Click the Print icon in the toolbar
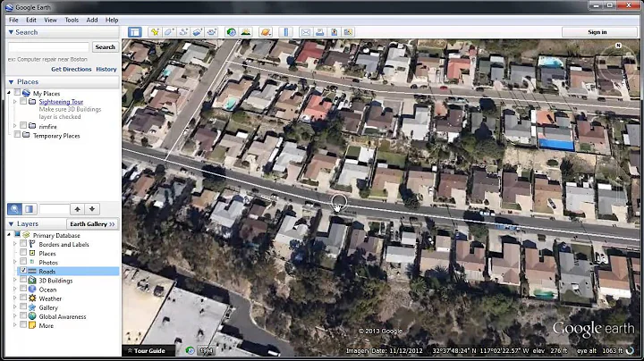This screenshot has height=361, width=644. [x=320, y=32]
